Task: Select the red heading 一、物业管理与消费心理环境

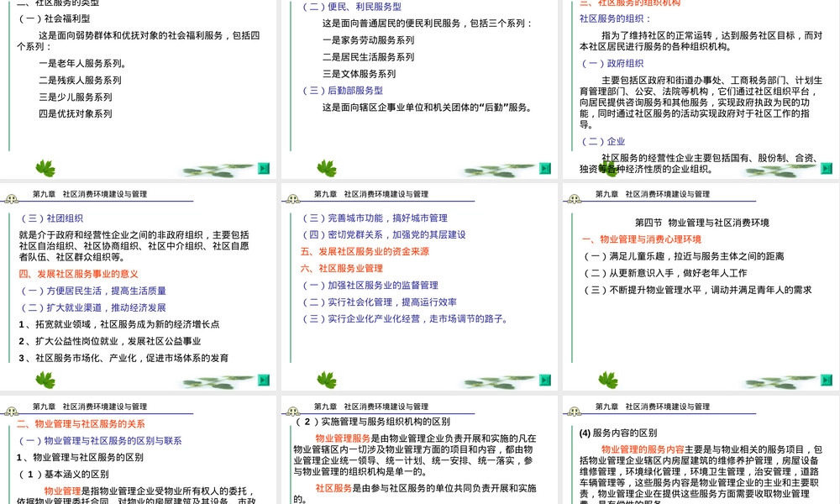Action: click(x=642, y=239)
